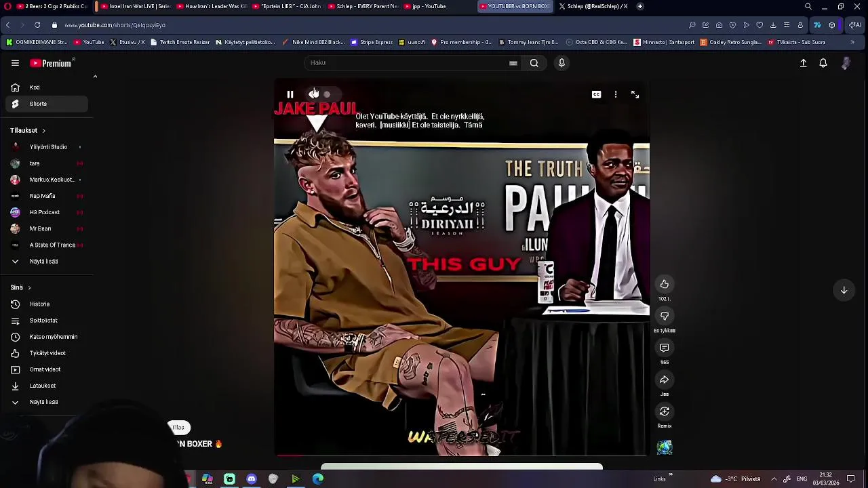Open Discord from the taskbar
This screenshot has height=488, width=868.
coord(252,479)
